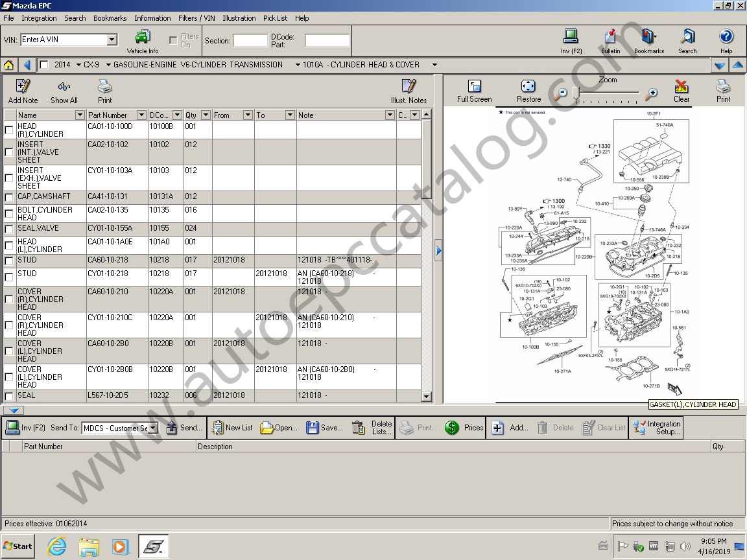Print the illustration
Screen dimensions: 747x560
tap(723, 91)
